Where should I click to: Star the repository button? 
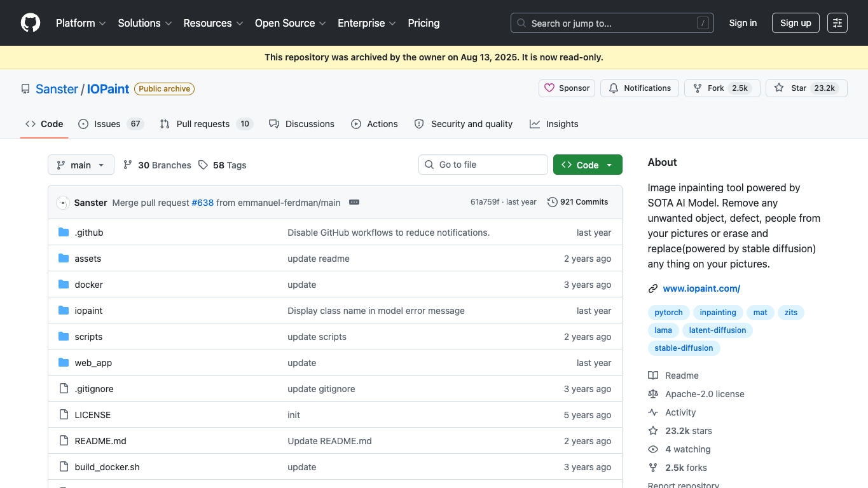[806, 88]
